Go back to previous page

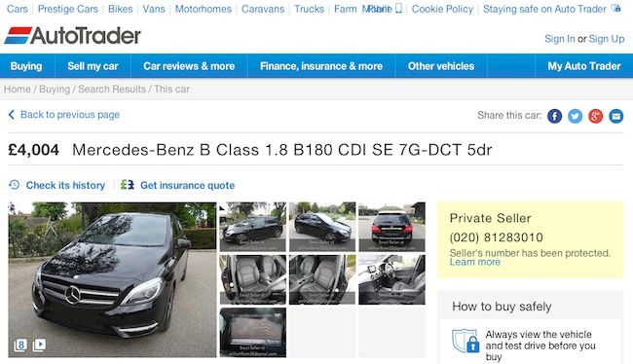[x=64, y=115]
